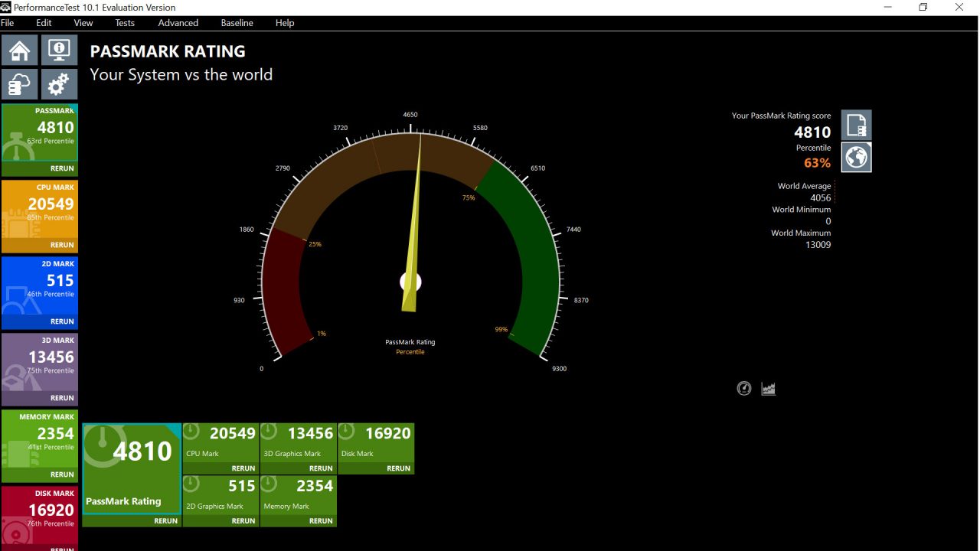
Task: Rerun the bottom CPU Mark tile
Action: [x=243, y=468]
